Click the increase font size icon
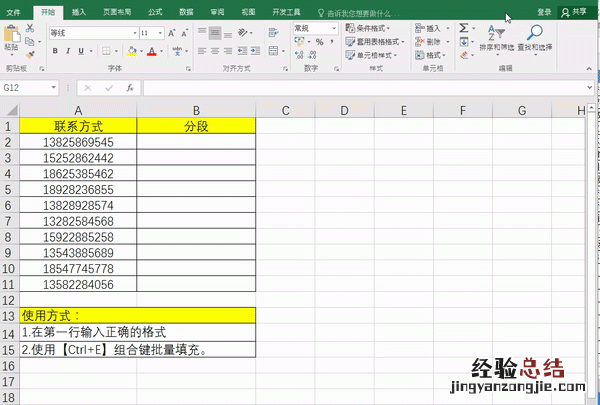The image size is (600, 405). pyautogui.click(x=174, y=32)
